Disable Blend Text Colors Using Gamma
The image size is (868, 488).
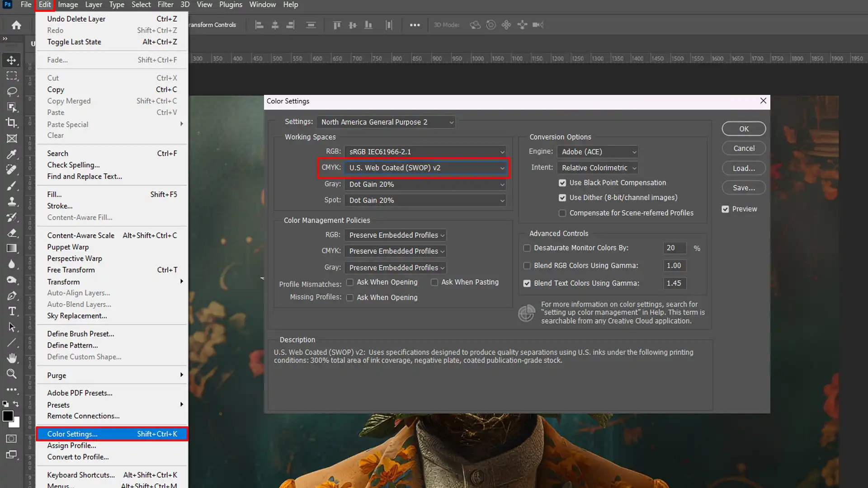click(x=527, y=283)
